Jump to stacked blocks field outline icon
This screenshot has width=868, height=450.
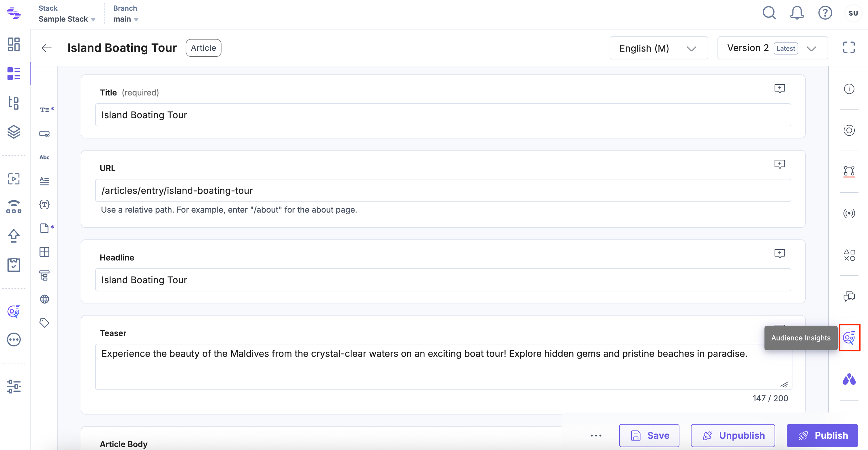45,275
